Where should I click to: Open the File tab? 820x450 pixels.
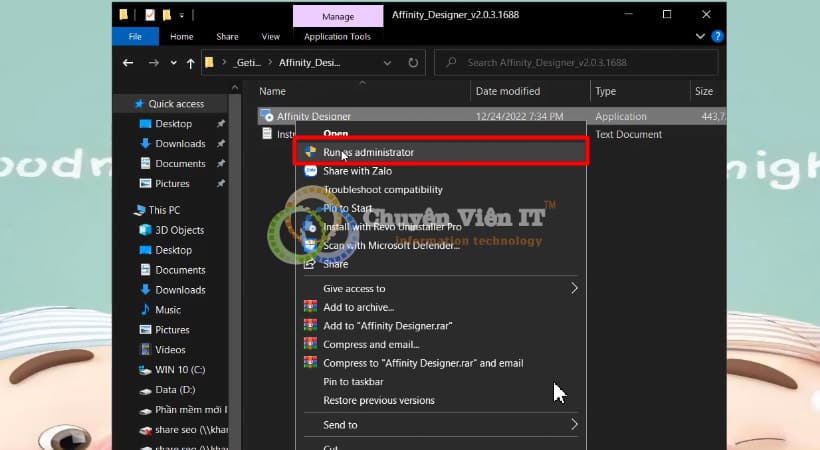point(135,37)
